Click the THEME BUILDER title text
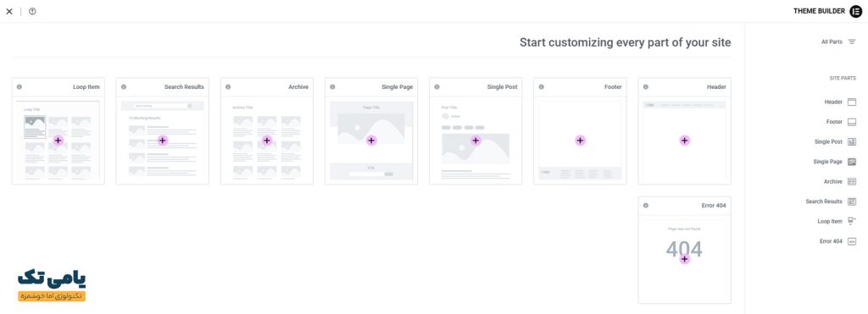The width and height of the screenshot is (868, 314). (820, 11)
